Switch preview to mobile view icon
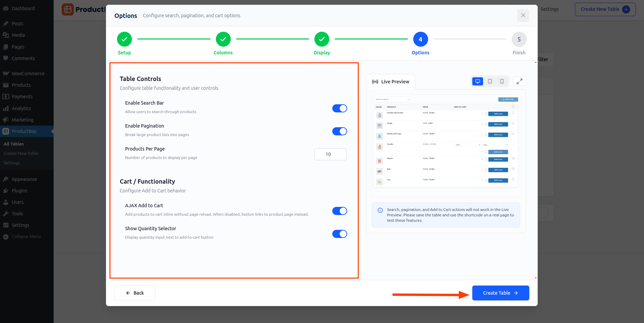The width and height of the screenshot is (644, 323). 502,81
